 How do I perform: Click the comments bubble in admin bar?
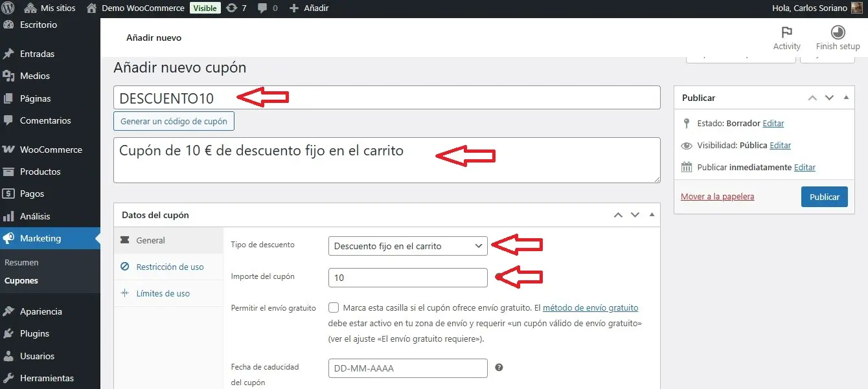pyautogui.click(x=262, y=8)
